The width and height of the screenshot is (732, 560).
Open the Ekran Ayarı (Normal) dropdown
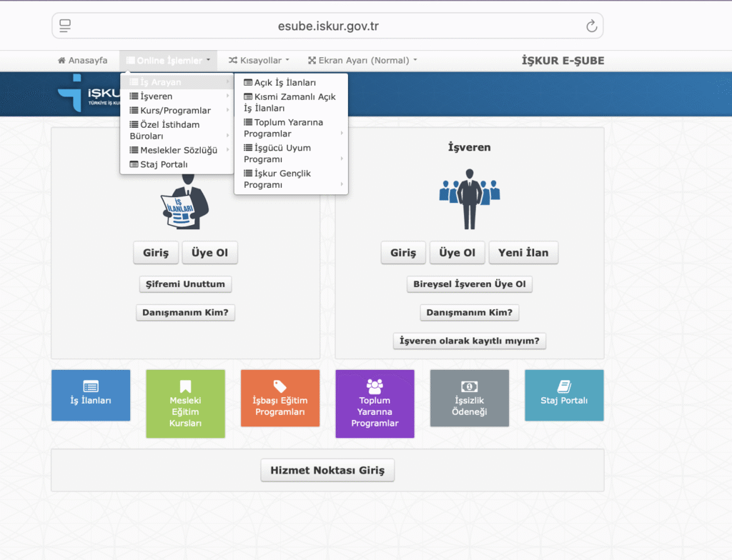(x=362, y=61)
